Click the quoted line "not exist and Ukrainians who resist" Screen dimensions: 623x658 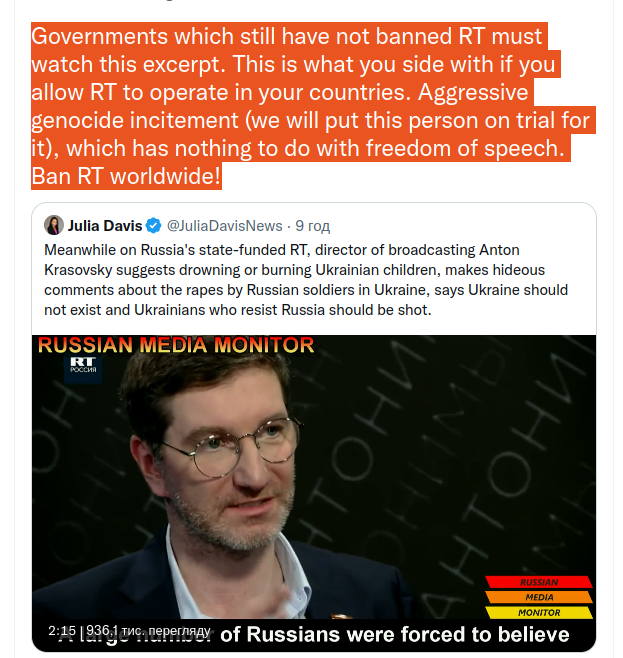tap(238, 310)
